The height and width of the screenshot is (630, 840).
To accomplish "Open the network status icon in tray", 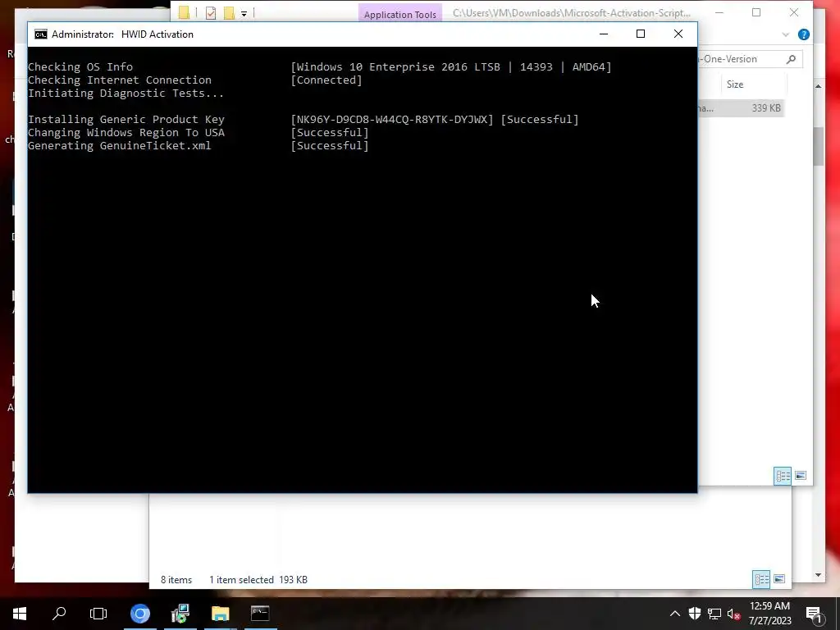I will (x=714, y=614).
